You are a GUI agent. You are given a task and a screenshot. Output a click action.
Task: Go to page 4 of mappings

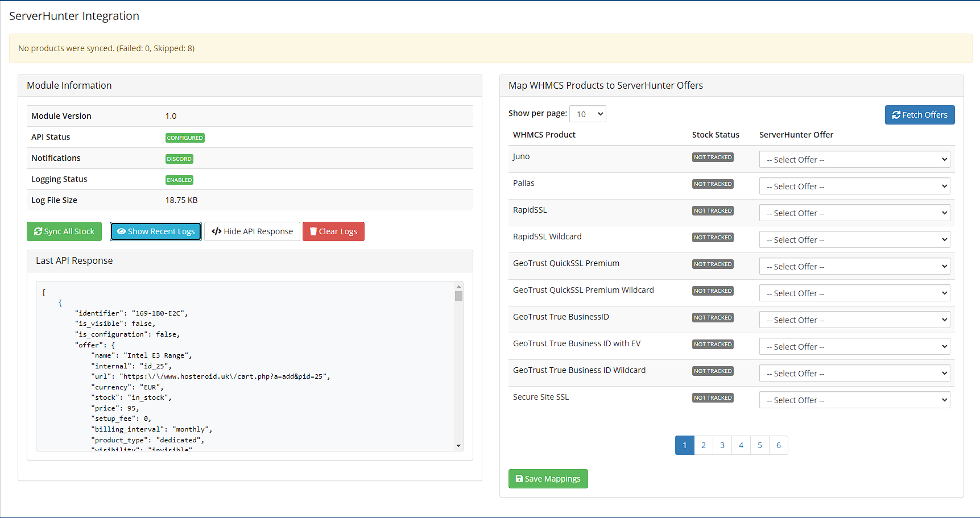(x=741, y=445)
